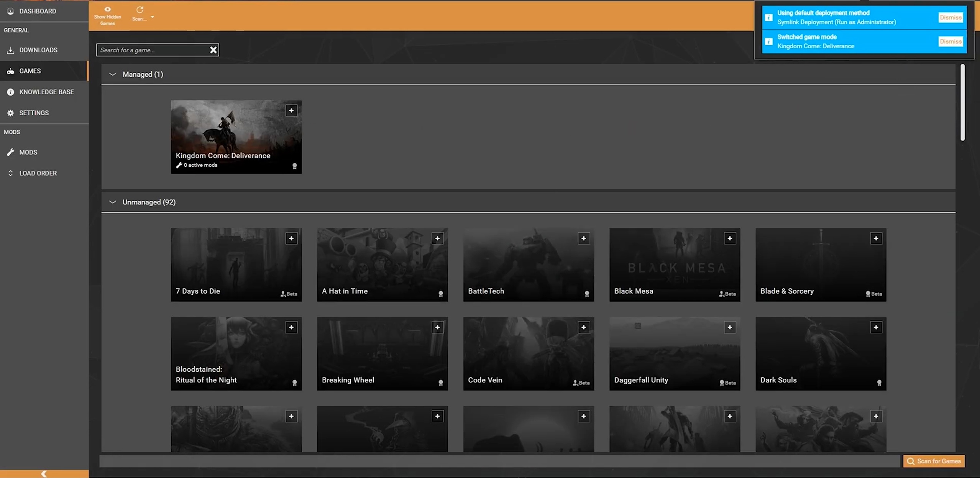Click badge icon on Bloodstained tile

click(295, 383)
